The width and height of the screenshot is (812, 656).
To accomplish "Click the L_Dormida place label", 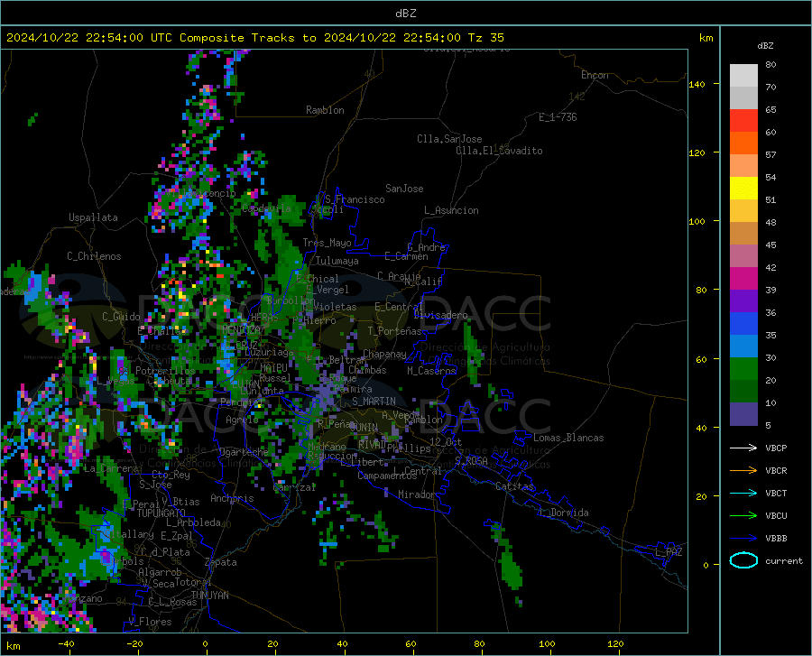I will point(564,513).
